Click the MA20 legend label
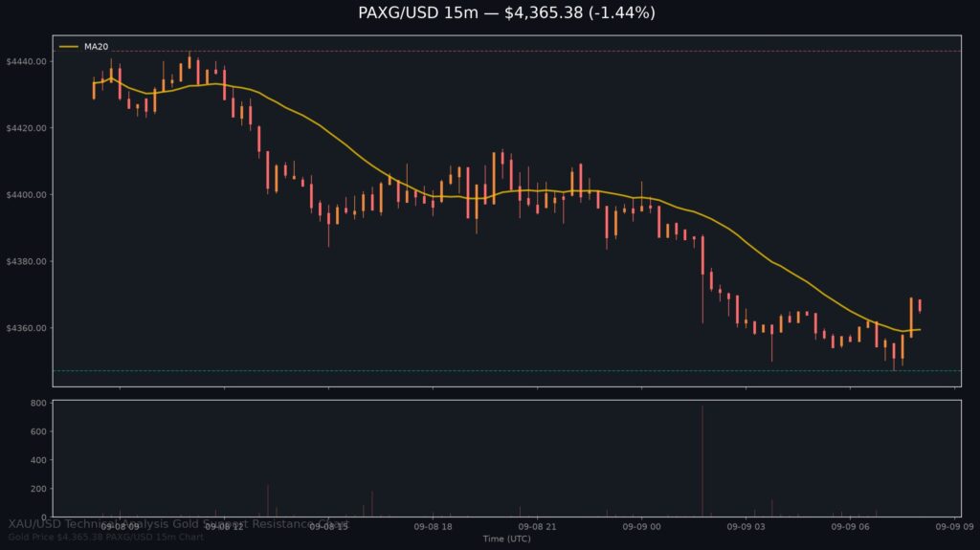 point(97,47)
